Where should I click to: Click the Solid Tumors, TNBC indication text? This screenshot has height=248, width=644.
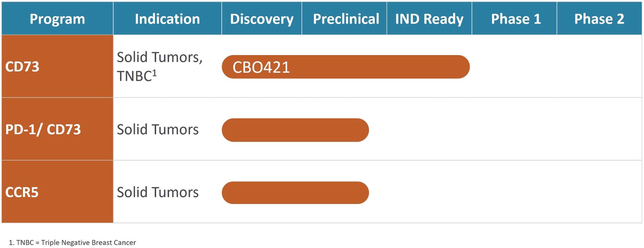coord(159,66)
